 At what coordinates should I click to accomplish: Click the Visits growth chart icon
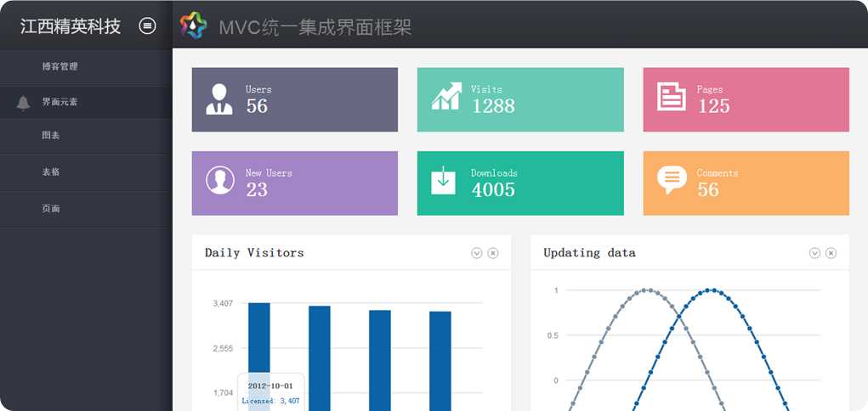coord(446,96)
